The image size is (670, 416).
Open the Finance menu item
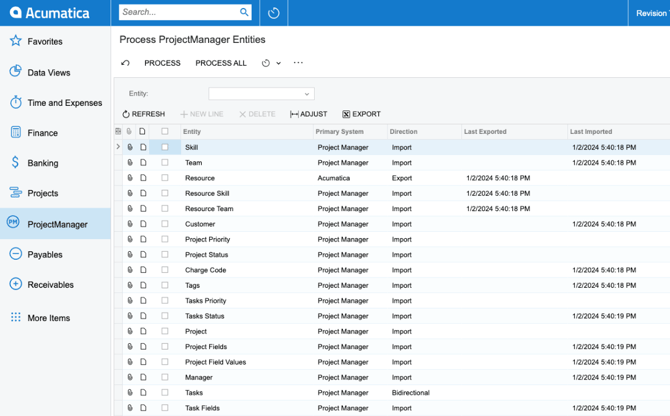click(42, 133)
